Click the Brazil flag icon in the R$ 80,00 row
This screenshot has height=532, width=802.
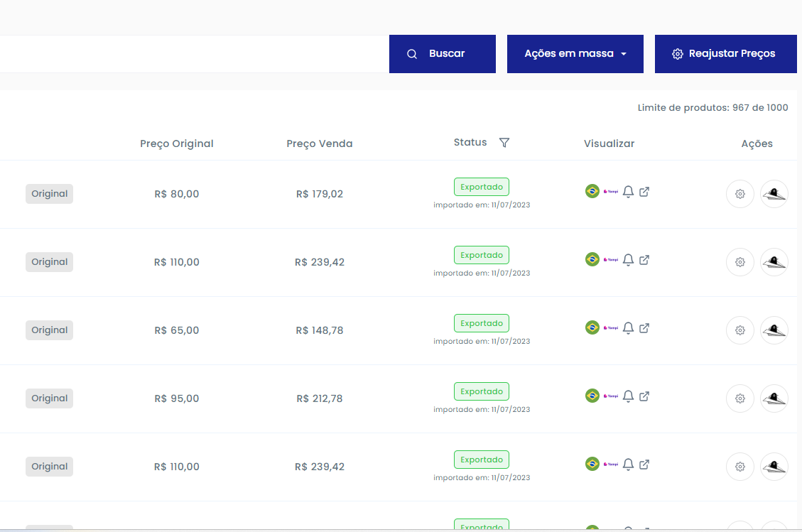(x=592, y=191)
